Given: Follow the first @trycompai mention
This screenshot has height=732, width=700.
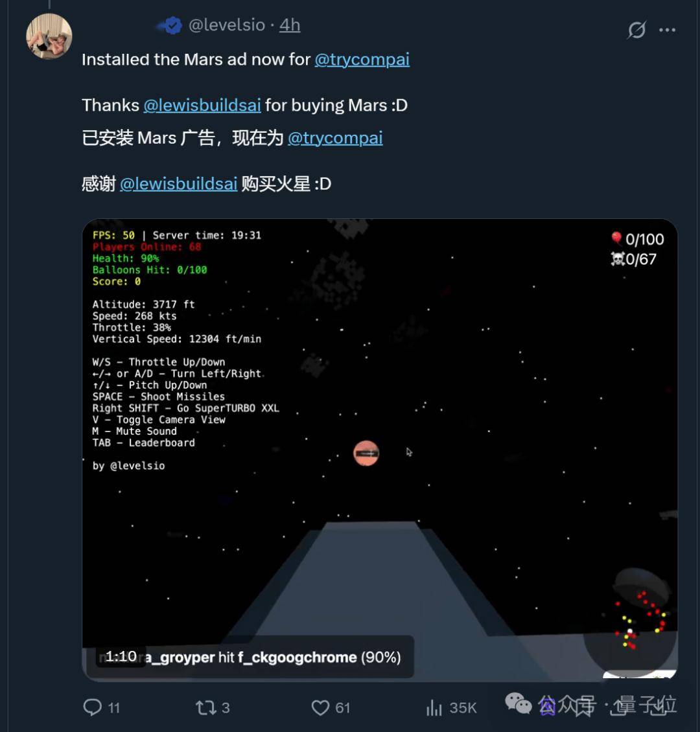Looking at the screenshot, I should click(362, 60).
